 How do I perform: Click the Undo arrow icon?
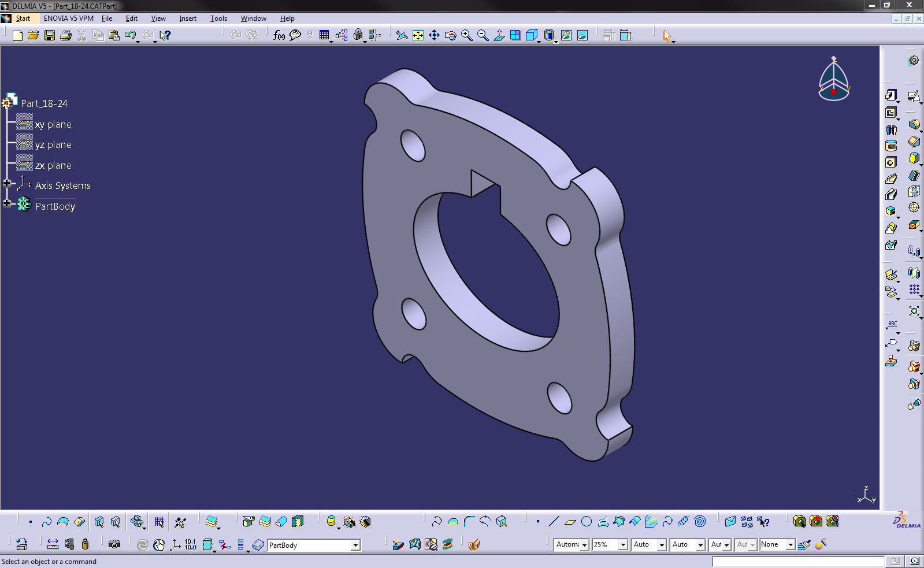(130, 35)
